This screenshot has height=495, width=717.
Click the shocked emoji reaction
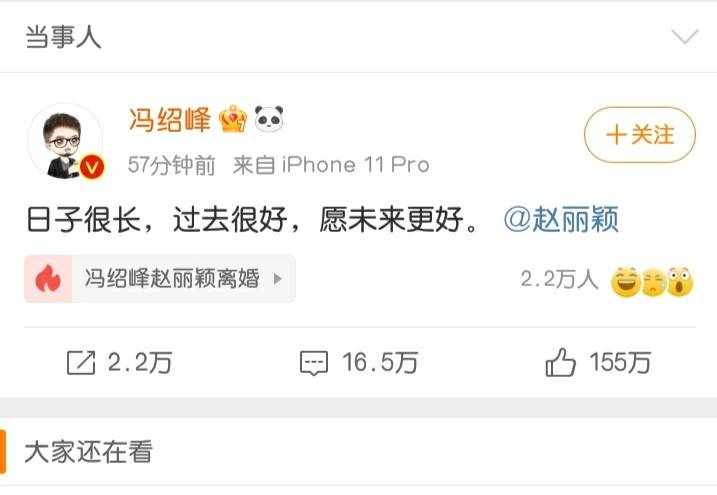680,282
